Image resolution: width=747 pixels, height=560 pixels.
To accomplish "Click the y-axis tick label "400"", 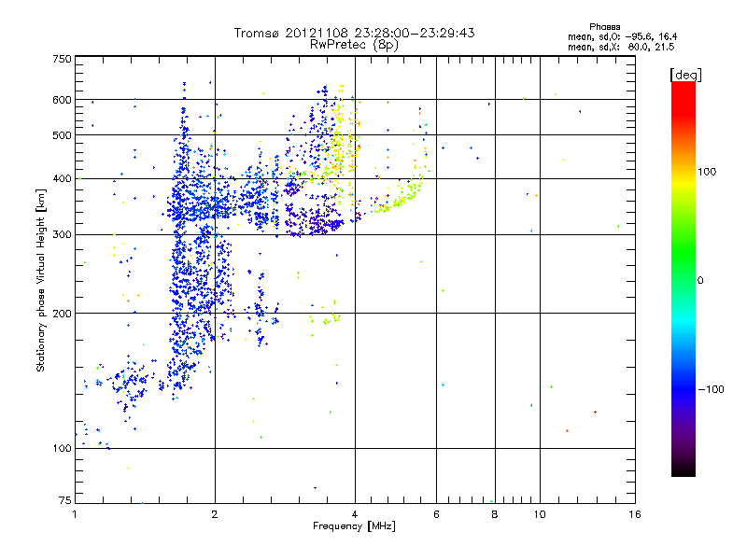I will (62, 179).
